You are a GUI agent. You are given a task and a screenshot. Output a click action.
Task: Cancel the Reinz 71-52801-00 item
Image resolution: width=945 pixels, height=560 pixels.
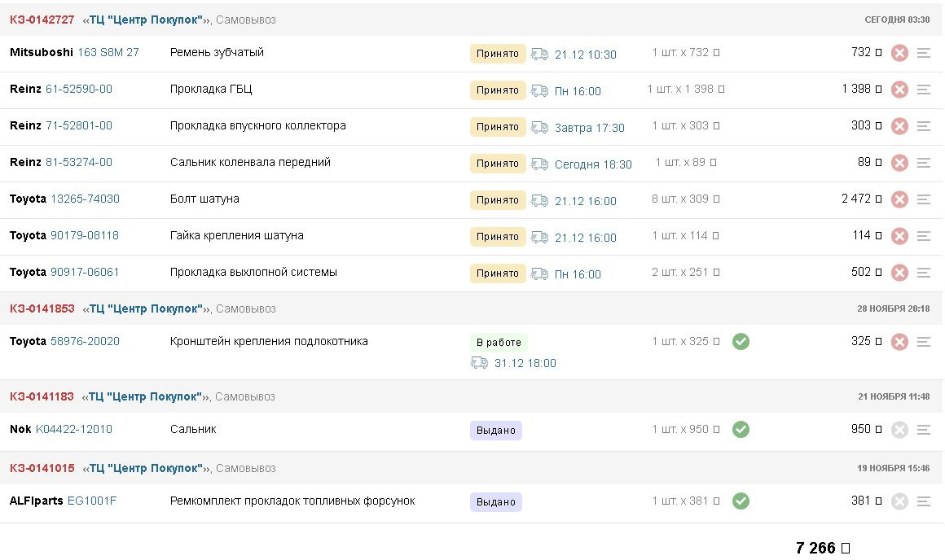[899, 126]
